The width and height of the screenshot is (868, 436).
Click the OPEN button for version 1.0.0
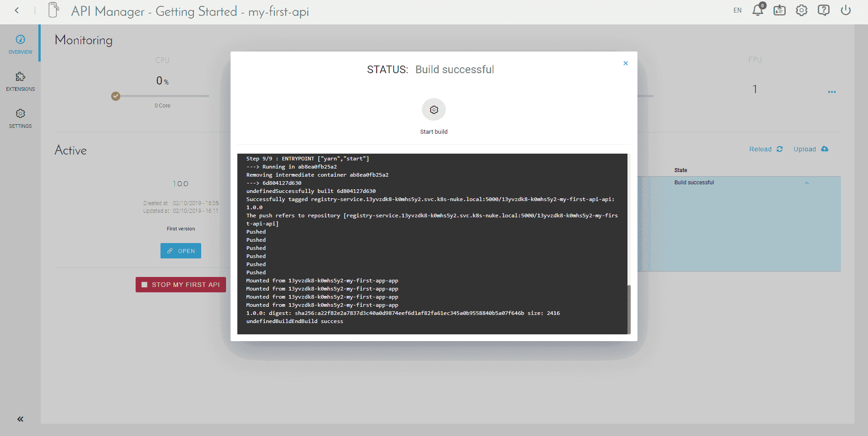(x=181, y=251)
